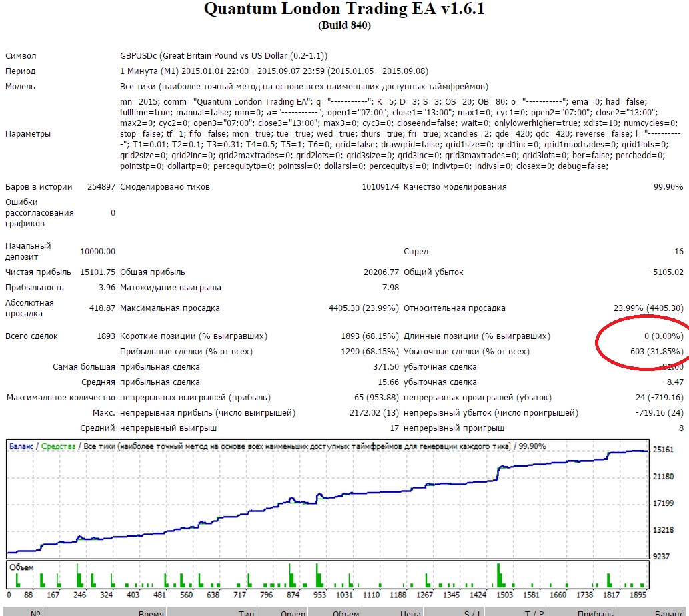
Task: Click the (Build 840) subtitle
Action: 344,25
